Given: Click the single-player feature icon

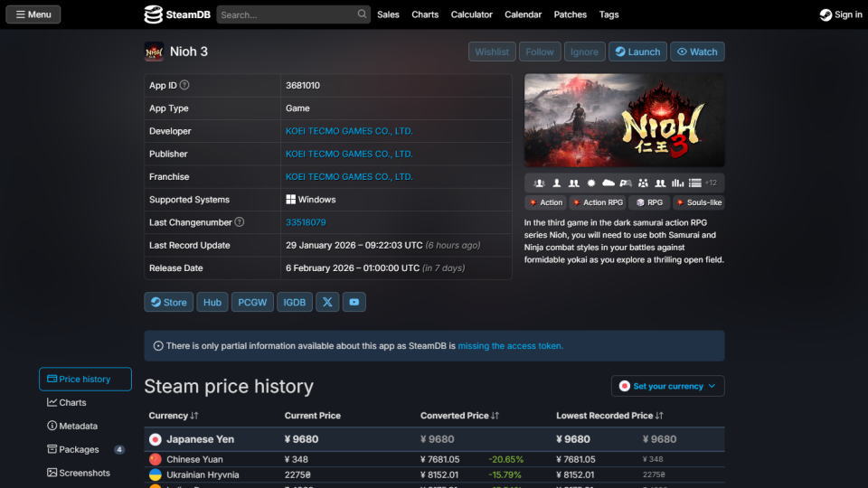Looking at the screenshot, I should pos(557,183).
